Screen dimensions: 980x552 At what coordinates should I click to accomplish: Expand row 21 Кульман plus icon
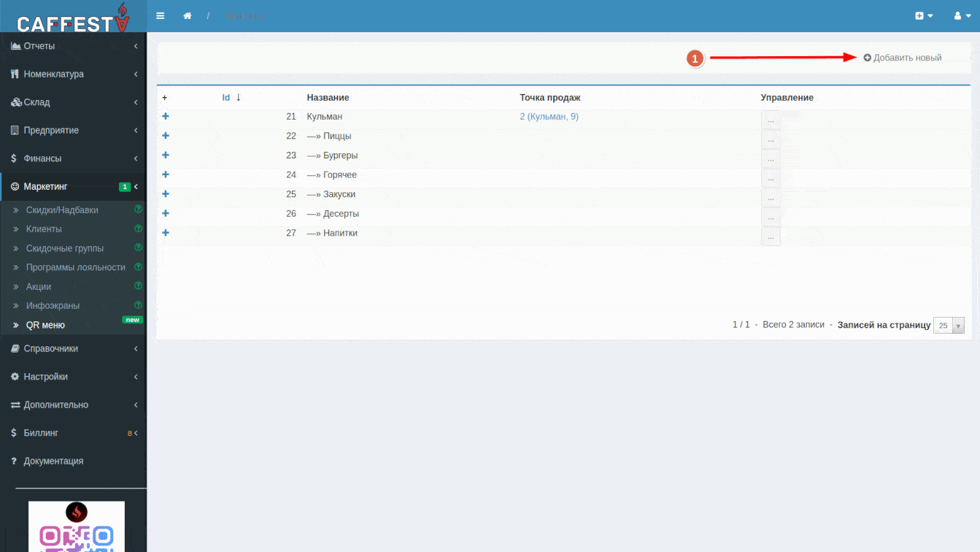click(x=166, y=116)
